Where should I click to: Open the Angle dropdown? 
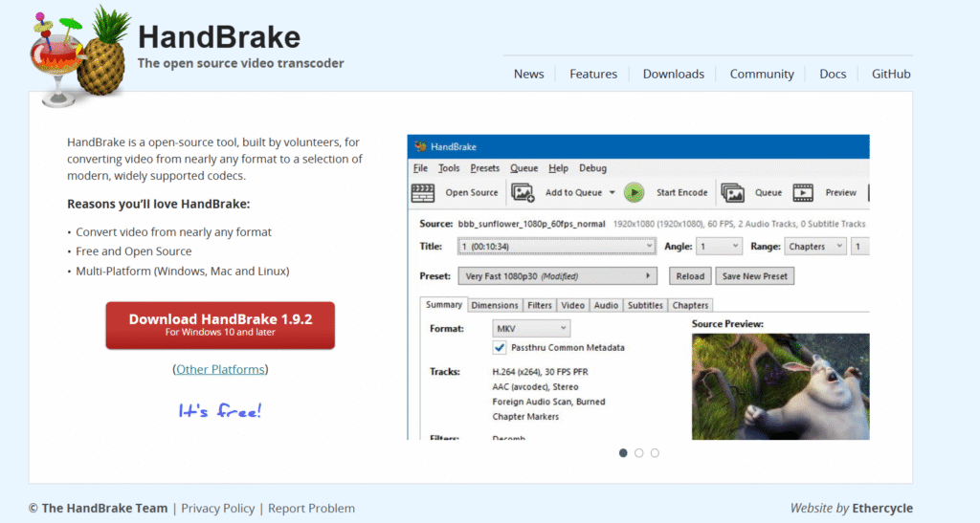click(x=719, y=247)
